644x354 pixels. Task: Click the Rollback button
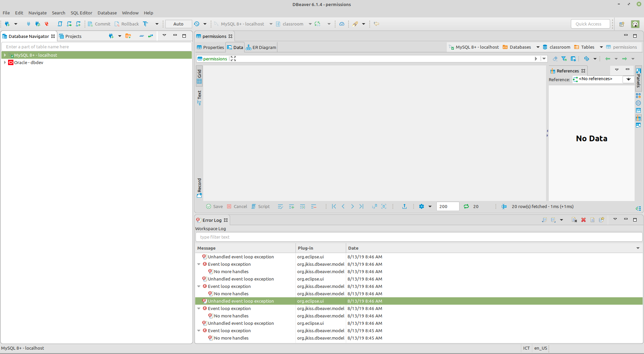pos(127,24)
